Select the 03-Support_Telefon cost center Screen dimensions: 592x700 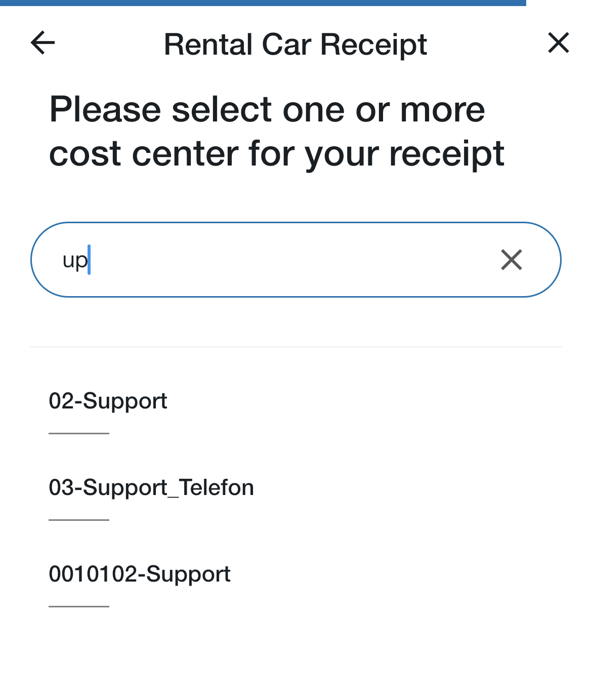click(151, 488)
